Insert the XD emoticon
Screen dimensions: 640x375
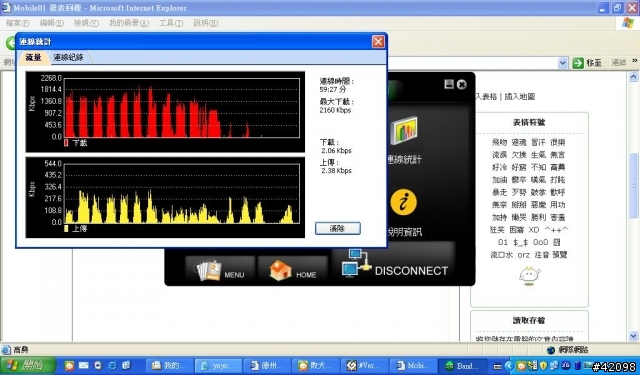click(x=534, y=230)
